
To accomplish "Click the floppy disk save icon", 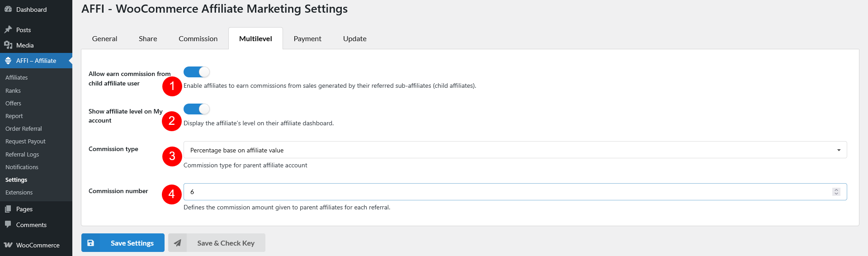I will click(90, 243).
